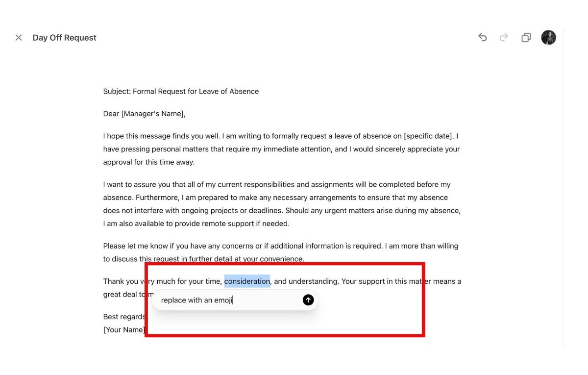Click the '[specific date]' placeholder text
The image size is (588, 375).
point(429,136)
